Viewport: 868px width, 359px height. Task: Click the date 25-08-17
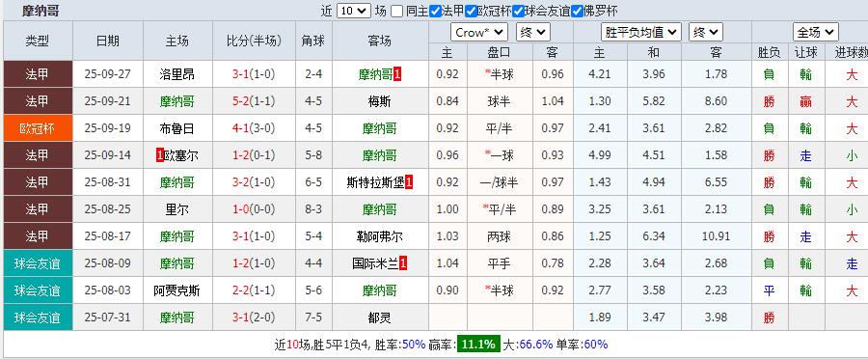point(108,236)
